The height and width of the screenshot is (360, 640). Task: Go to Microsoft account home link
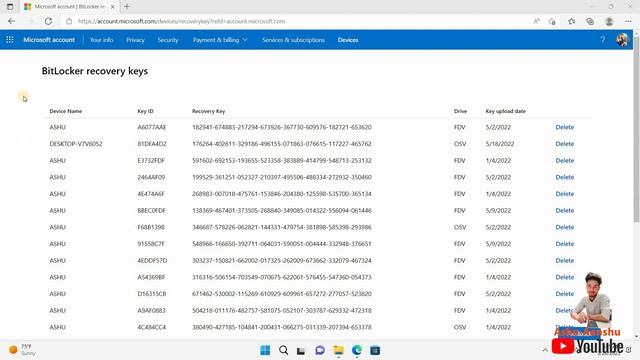[x=49, y=40]
